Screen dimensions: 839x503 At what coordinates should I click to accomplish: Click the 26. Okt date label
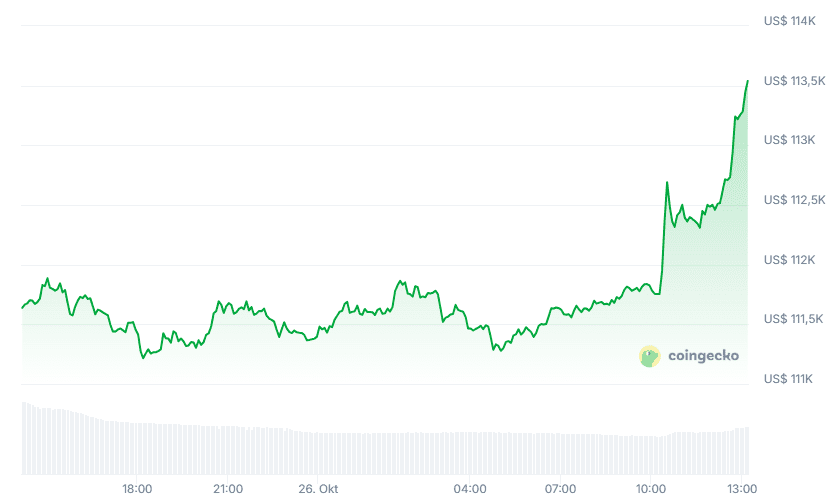(x=321, y=488)
